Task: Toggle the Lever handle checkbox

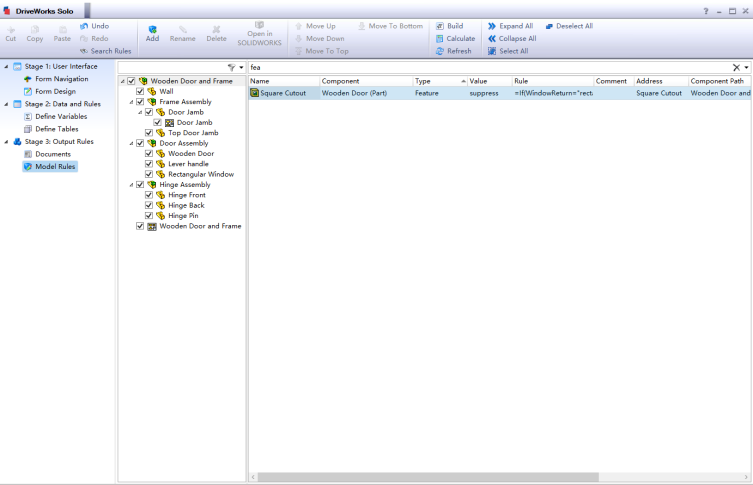Action: [x=149, y=164]
